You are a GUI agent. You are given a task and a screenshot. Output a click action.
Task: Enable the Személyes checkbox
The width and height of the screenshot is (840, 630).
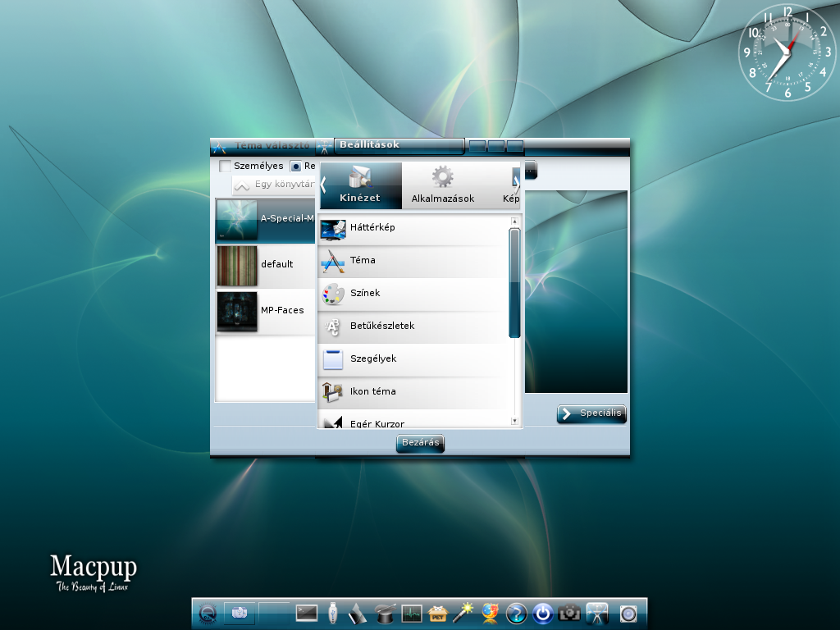tap(225, 166)
